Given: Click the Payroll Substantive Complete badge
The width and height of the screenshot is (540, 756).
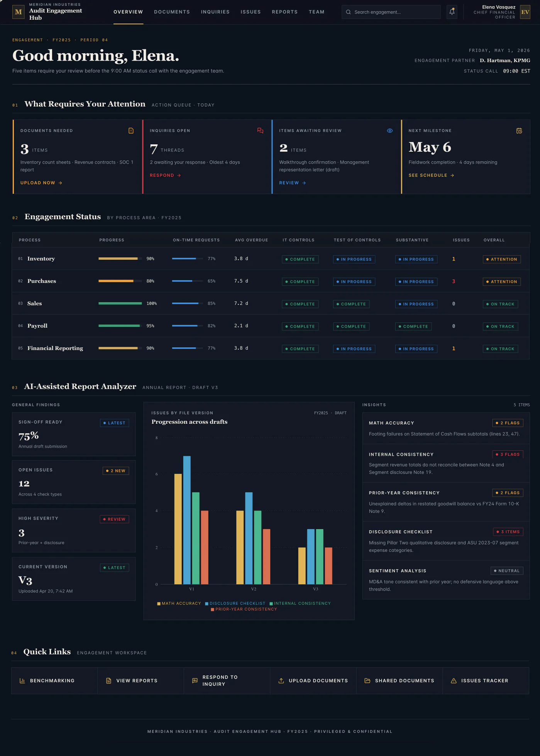Looking at the screenshot, I should click(x=413, y=326).
